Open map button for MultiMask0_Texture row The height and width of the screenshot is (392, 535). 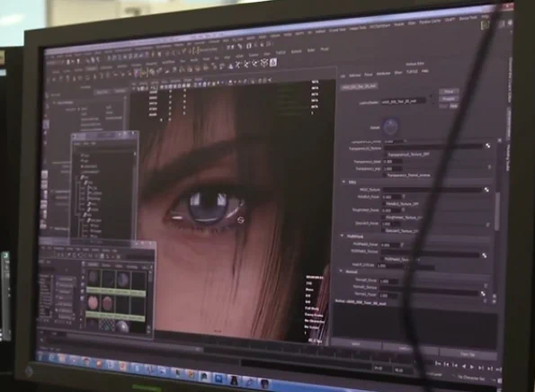(x=484, y=255)
